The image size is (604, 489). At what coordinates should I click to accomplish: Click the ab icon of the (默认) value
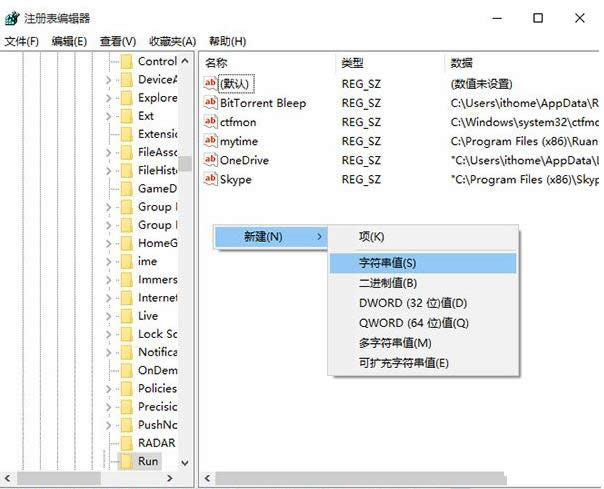(210, 83)
